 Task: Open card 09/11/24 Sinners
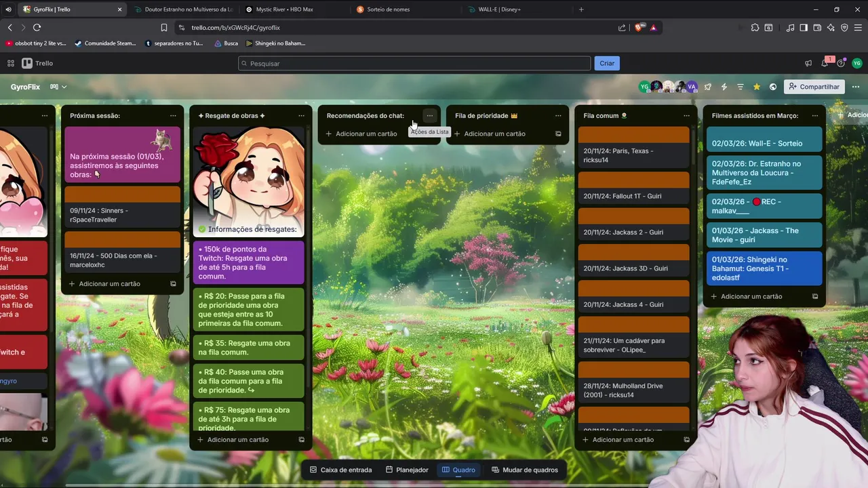click(x=123, y=206)
